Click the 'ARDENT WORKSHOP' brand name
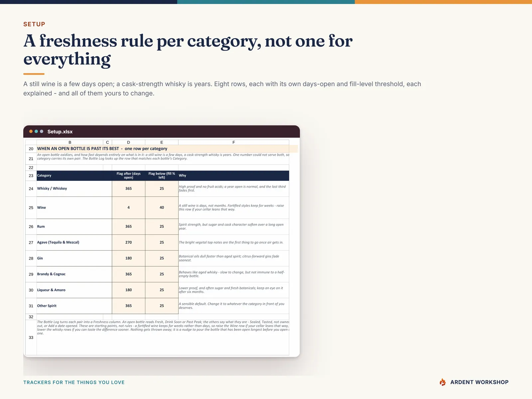The height and width of the screenshot is (399, 532). click(479, 382)
